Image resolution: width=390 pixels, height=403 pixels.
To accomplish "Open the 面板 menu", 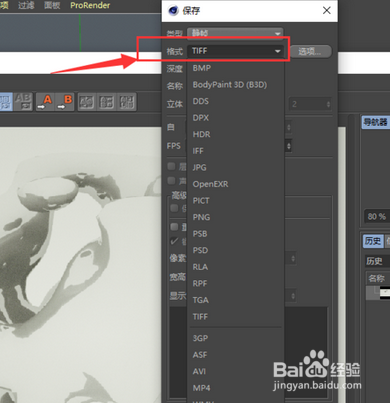I will [x=52, y=5].
